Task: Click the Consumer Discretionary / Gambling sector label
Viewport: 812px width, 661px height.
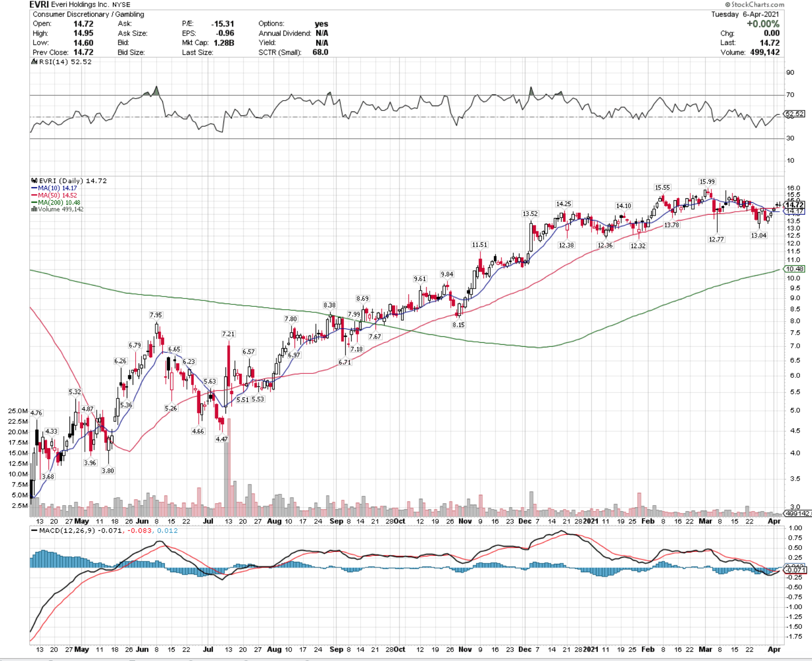Action: click(88, 14)
